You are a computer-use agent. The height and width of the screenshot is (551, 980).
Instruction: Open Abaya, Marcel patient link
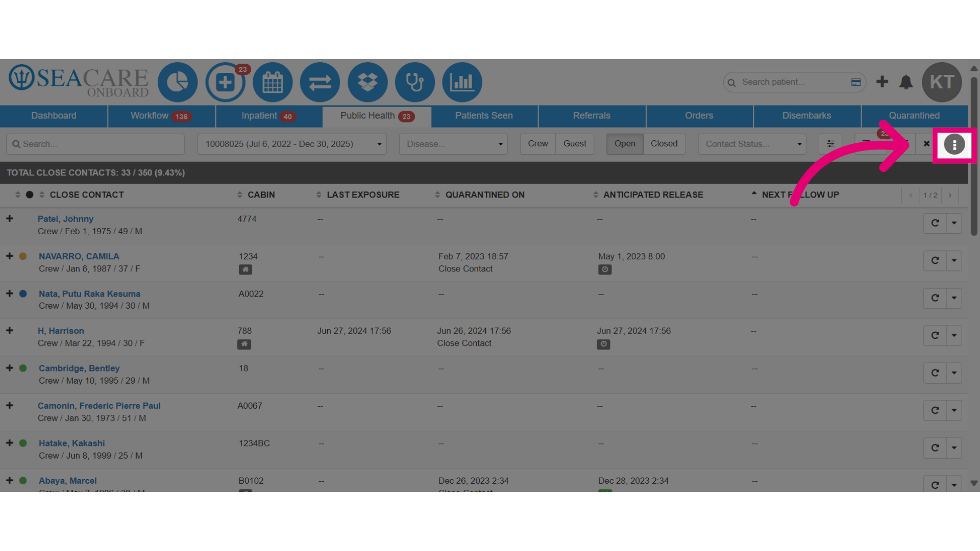coord(67,481)
